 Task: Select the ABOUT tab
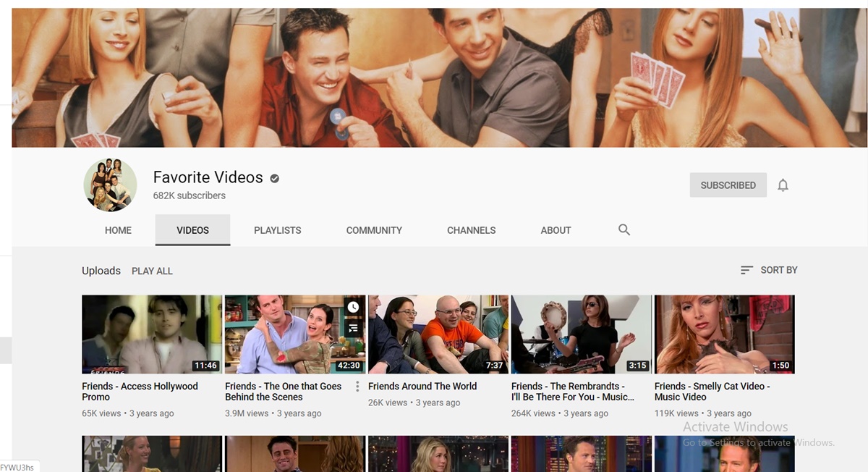(556, 230)
